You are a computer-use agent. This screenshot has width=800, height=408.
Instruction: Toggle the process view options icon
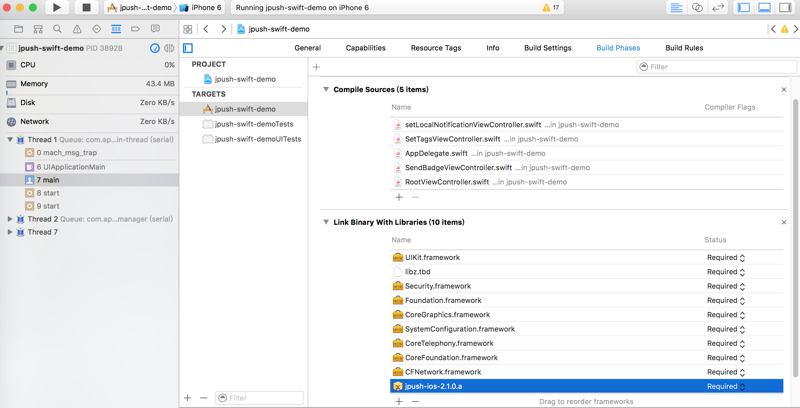click(169, 48)
